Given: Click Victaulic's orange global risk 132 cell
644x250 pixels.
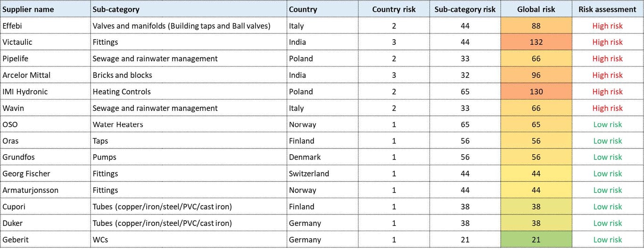Looking at the screenshot, I should point(536,42).
